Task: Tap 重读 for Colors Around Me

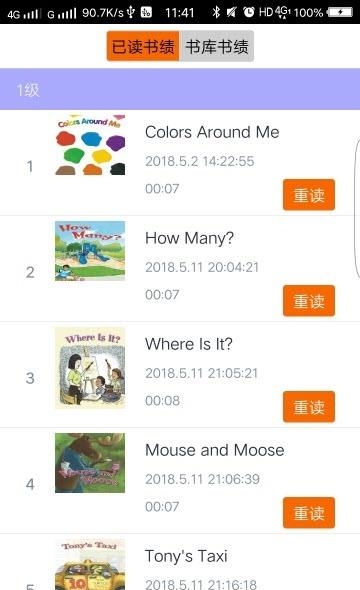Action: tap(309, 195)
